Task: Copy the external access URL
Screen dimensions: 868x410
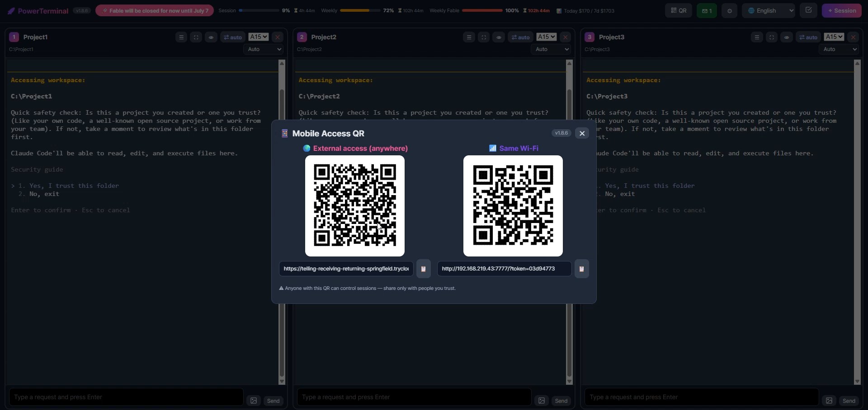Action: pyautogui.click(x=424, y=269)
